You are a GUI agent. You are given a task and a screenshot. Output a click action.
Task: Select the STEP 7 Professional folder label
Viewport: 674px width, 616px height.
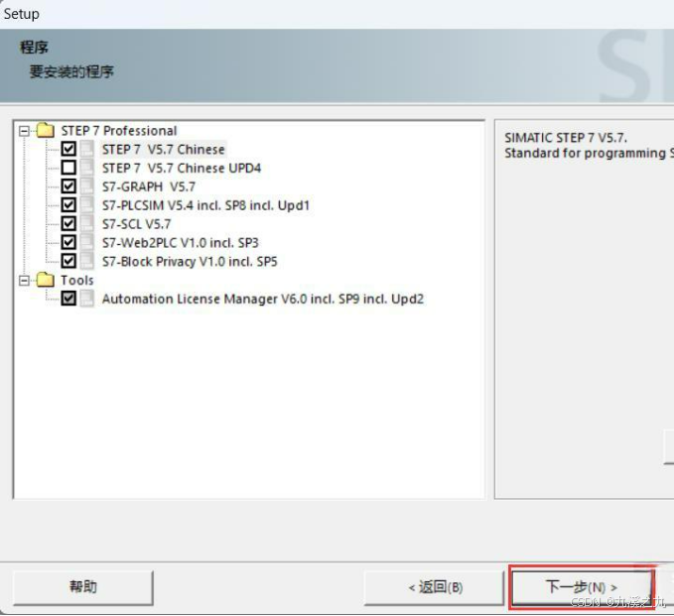click(x=119, y=131)
